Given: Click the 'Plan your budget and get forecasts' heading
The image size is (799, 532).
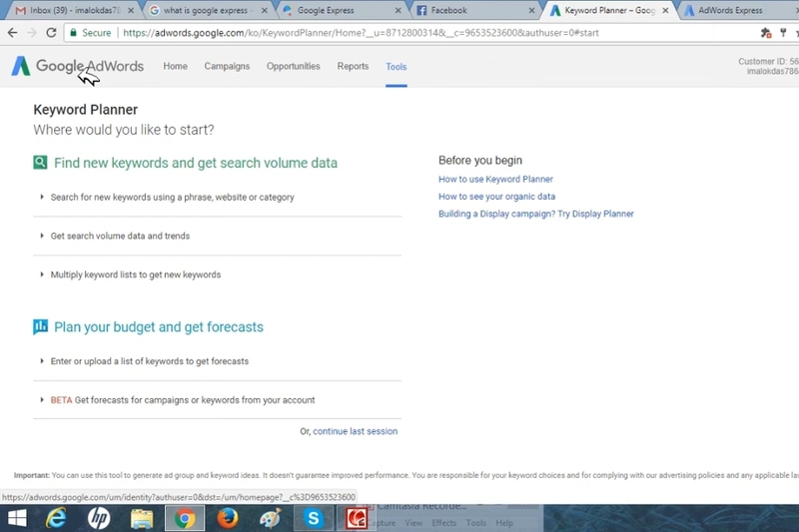Looking at the screenshot, I should tap(159, 326).
